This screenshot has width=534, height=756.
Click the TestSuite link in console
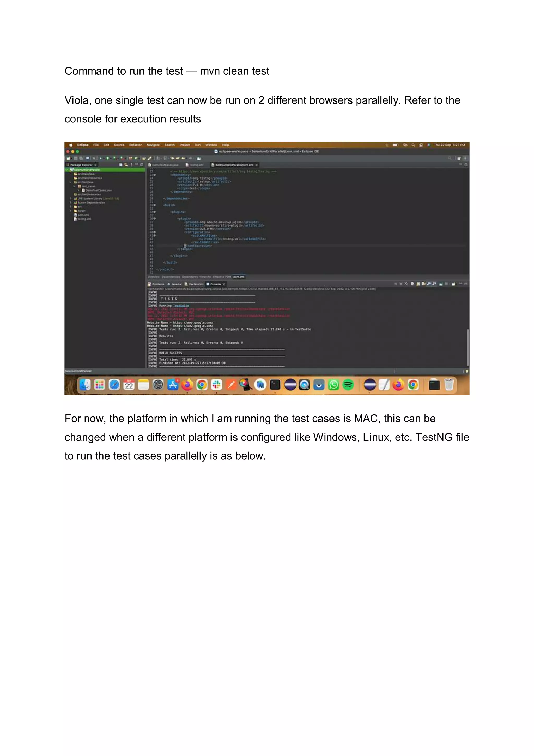pos(181,306)
